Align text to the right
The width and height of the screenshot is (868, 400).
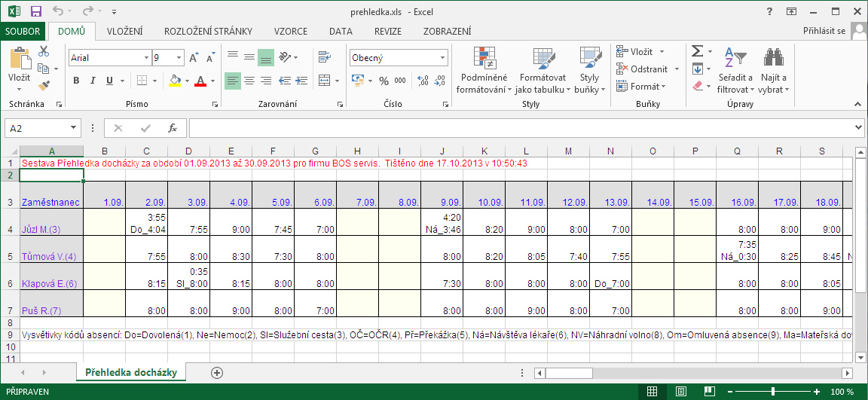(266, 81)
